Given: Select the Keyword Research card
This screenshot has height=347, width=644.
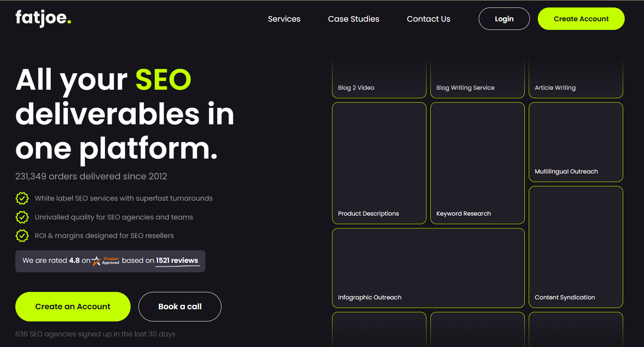Looking at the screenshot, I should 477,163.
